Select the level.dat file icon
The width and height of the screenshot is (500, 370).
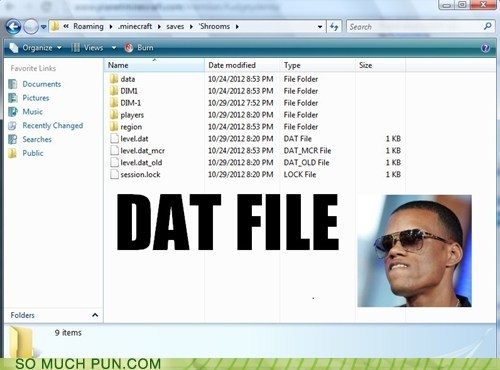pos(114,139)
